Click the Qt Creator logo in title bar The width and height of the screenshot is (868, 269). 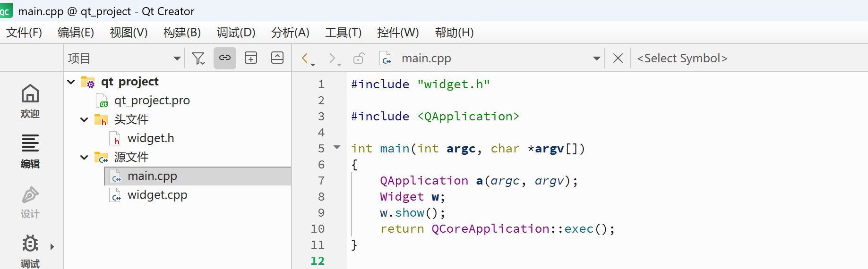(6, 10)
